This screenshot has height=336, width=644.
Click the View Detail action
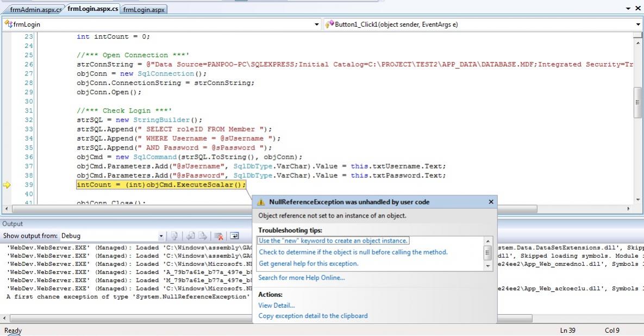coord(277,306)
